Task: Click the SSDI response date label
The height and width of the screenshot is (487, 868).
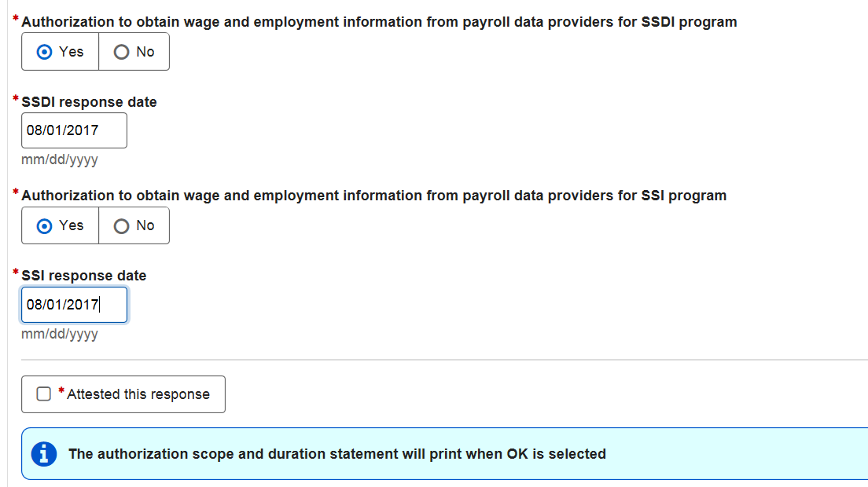Action: [89, 102]
